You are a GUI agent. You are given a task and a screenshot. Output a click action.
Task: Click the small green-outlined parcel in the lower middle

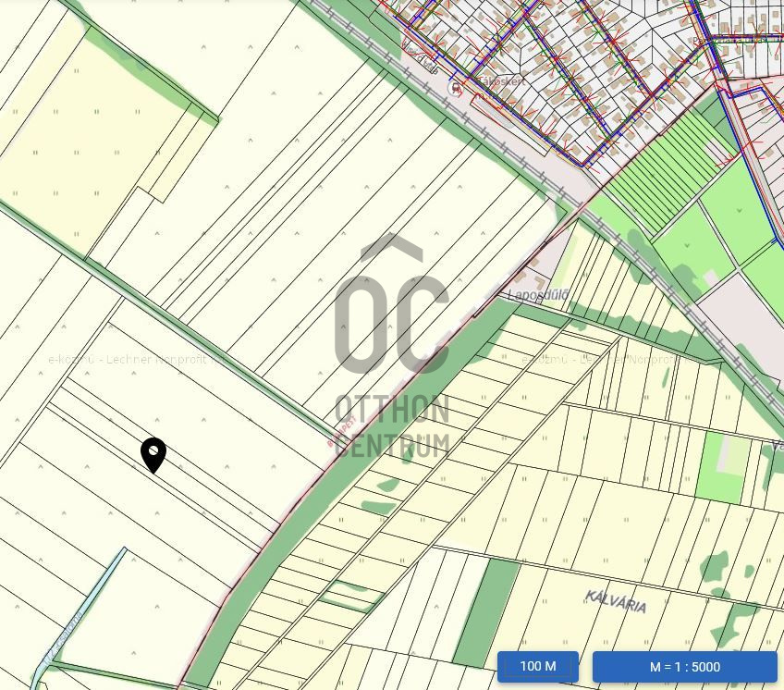[x=351, y=596]
